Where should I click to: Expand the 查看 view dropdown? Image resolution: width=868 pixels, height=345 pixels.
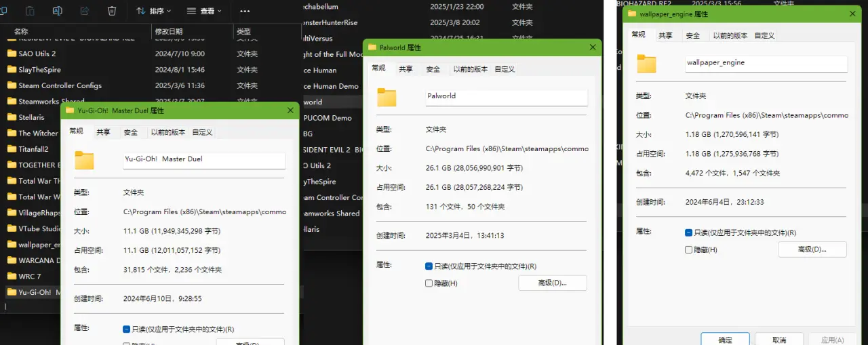(x=208, y=11)
